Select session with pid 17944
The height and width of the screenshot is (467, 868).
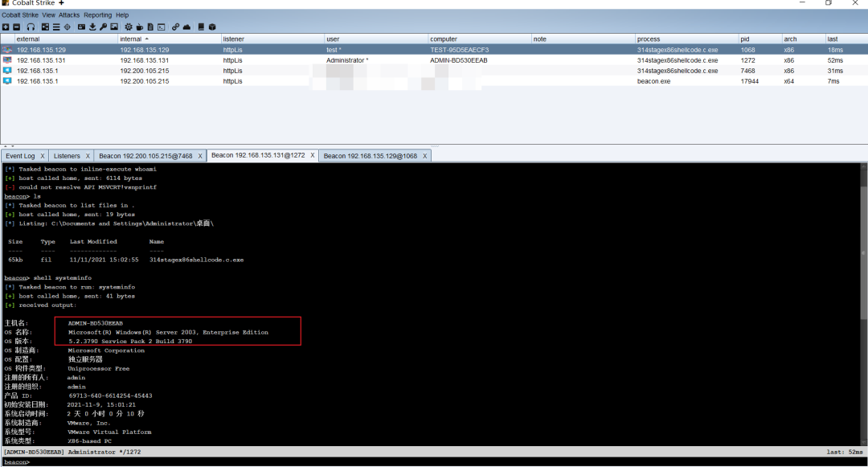coord(434,81)
